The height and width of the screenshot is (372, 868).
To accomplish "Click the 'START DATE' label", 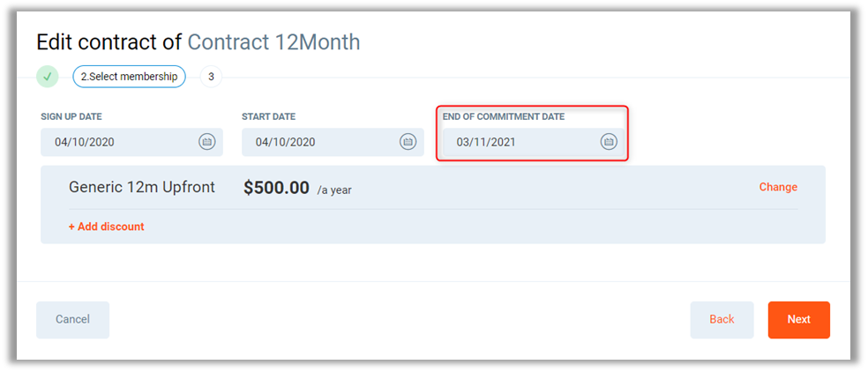I will tap(268, 116).
